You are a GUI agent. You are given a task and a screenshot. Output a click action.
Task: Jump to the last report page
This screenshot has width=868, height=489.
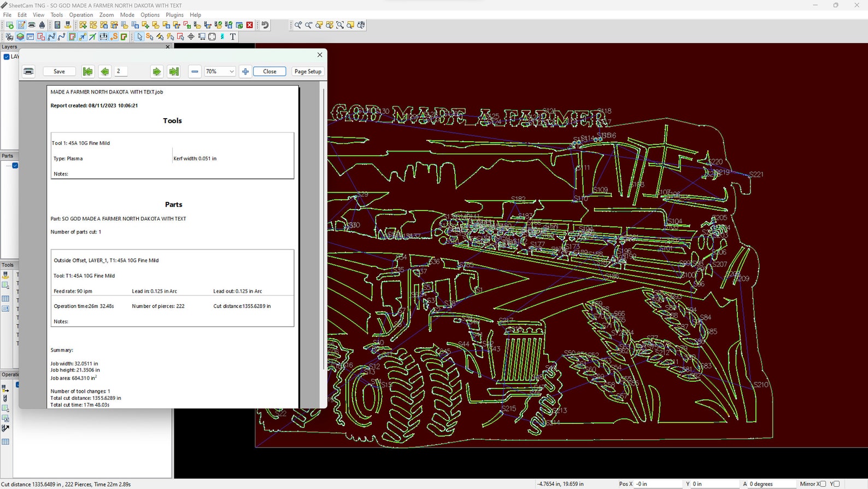[x=174, y=72]
